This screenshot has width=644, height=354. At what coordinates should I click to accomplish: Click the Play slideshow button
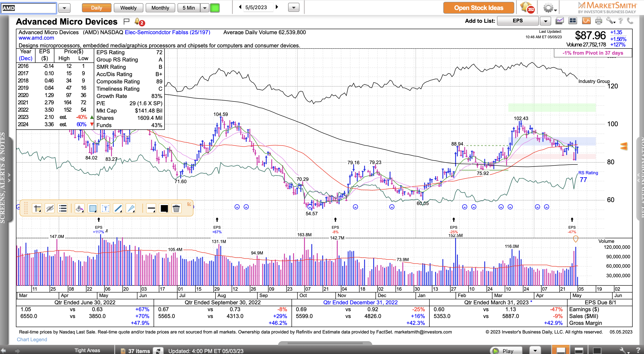click(506, 351)
